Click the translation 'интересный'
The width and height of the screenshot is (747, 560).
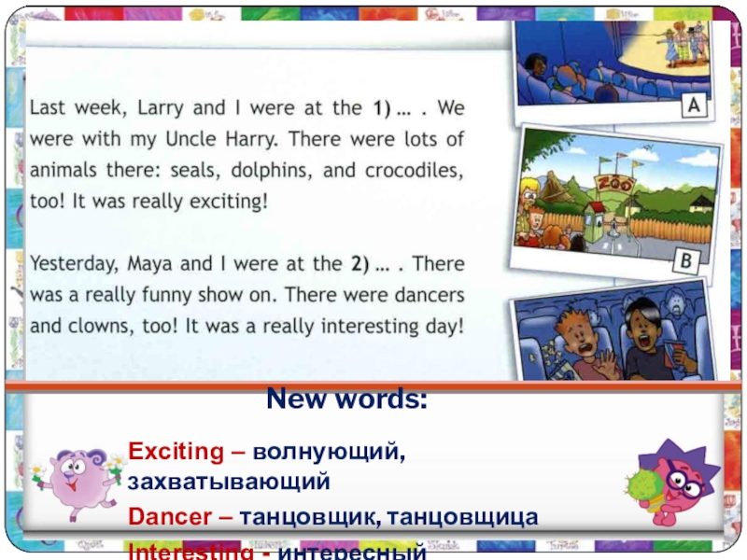pyautogui.click(x=352, y=552)
